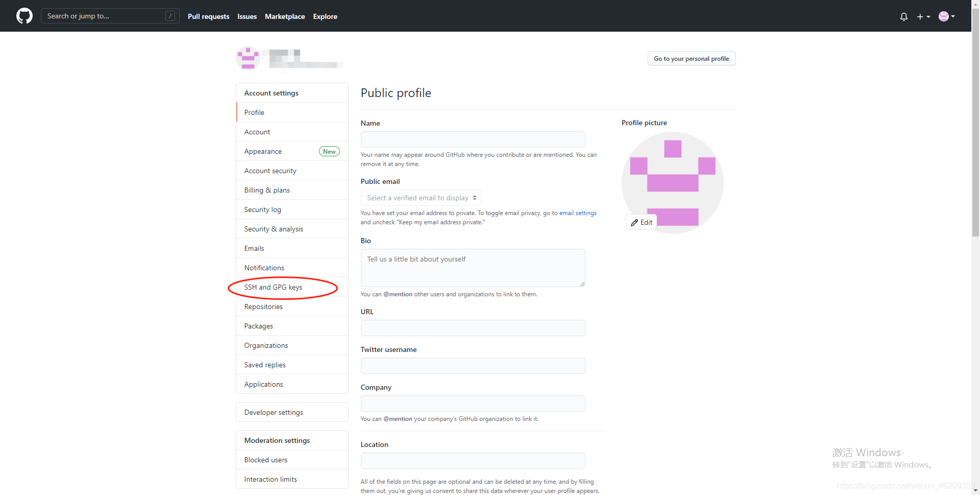The width and height of the screenshot is (980, 495).
Task: Click the scrollbar down arrow
Action: click(975, 490)
